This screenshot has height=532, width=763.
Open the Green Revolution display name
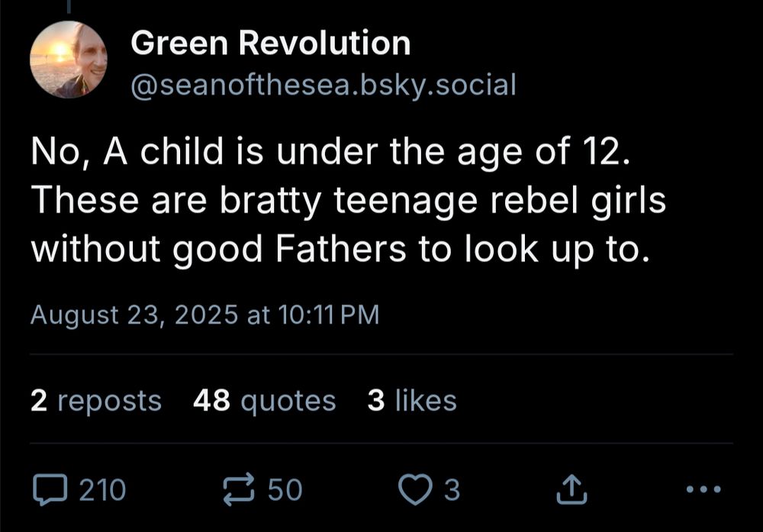click(x=271, y=44)
